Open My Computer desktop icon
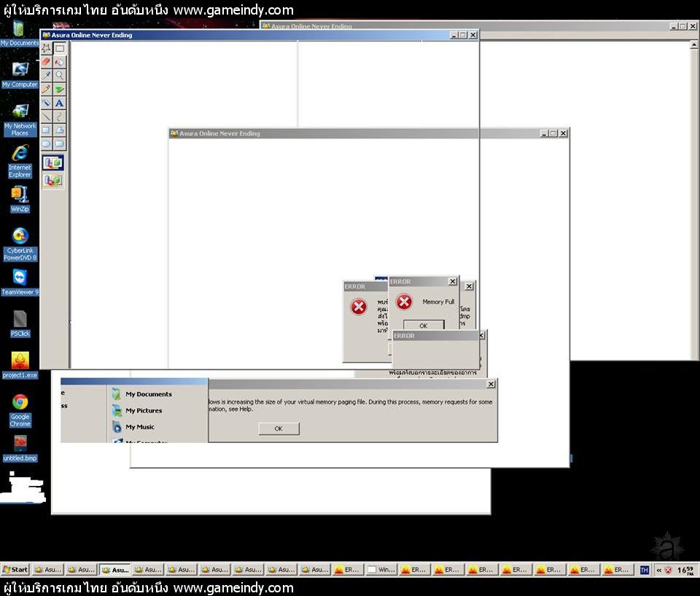 coord(20,74)
